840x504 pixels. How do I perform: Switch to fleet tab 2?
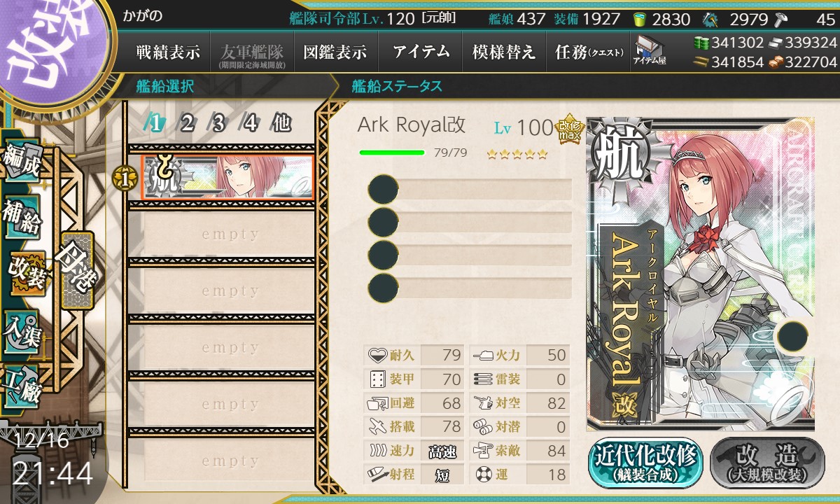click(x=186, y=123)
